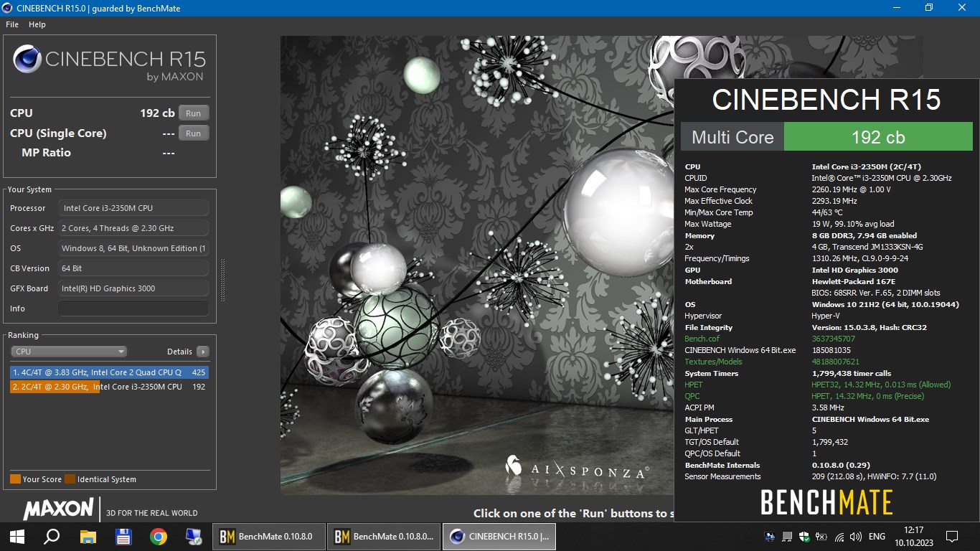Switch to BenchMate taskbar button with truncated title
The image size is (980, 551).
384,536
